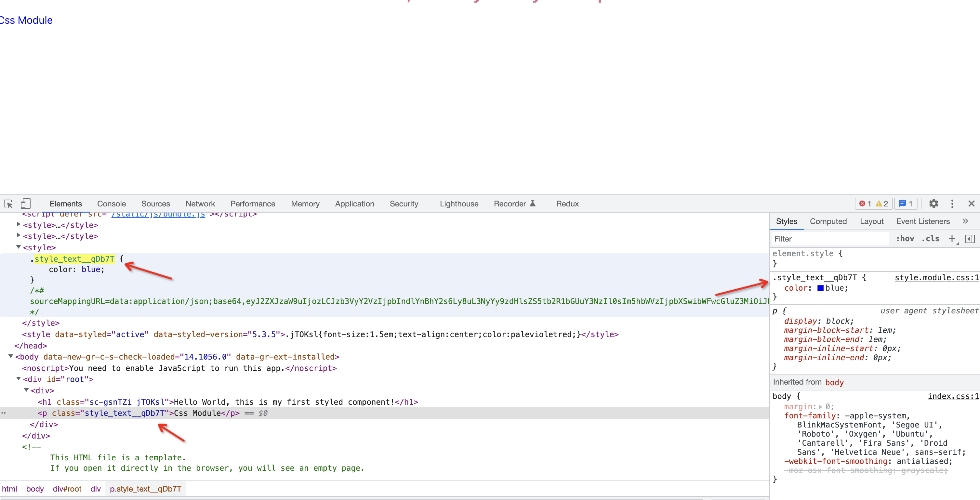Toggle the :hov element state panel
Screen dimensions: 980x500
pyautogui.click(x=905, y=239)
